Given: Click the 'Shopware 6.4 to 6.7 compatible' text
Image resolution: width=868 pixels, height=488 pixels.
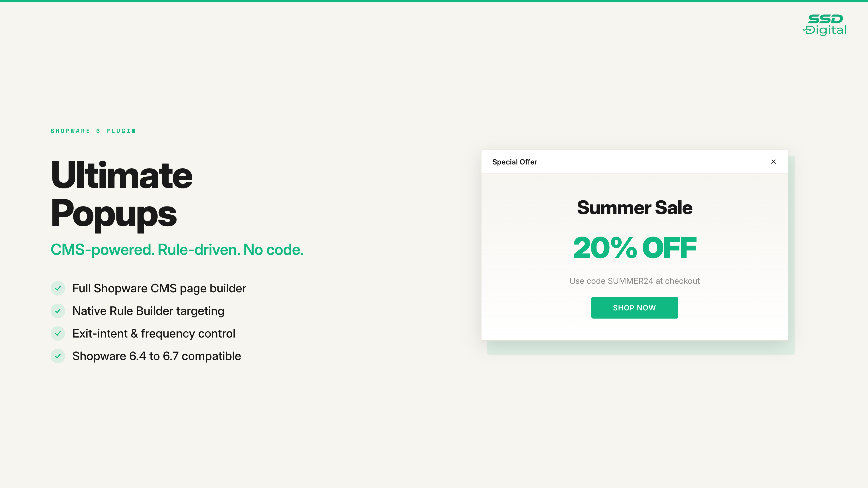Looking at the screenshot, I should [x=157, y=356].
